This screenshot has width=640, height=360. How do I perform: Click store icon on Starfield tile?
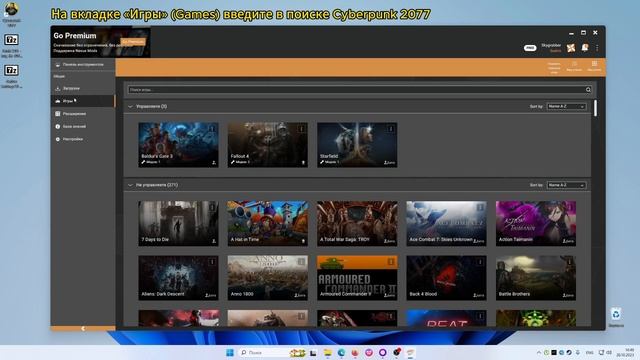click(x=389, y=162)
